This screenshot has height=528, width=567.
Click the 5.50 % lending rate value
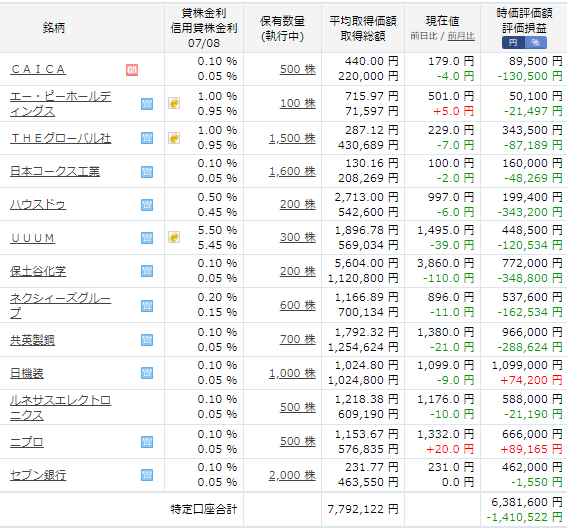coord(217,230)
